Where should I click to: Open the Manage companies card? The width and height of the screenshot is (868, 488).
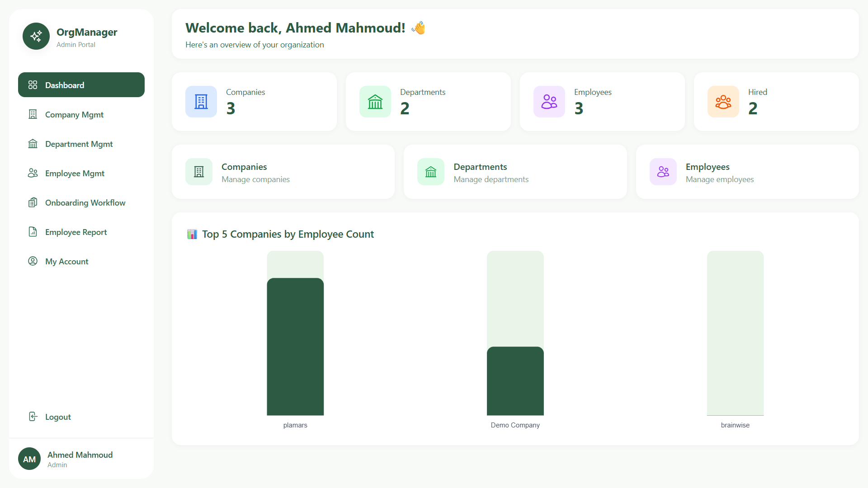click(283, 172)
